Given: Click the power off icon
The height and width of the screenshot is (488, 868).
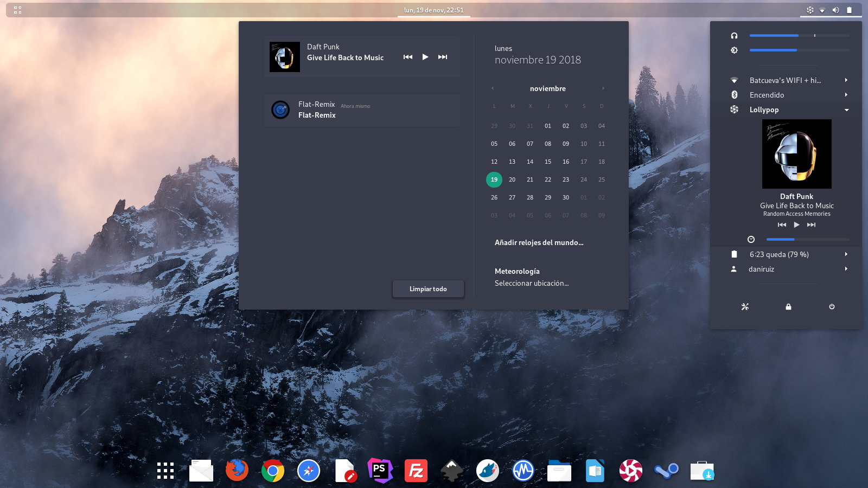Looking at the screenshot, I should click(832, 306).
